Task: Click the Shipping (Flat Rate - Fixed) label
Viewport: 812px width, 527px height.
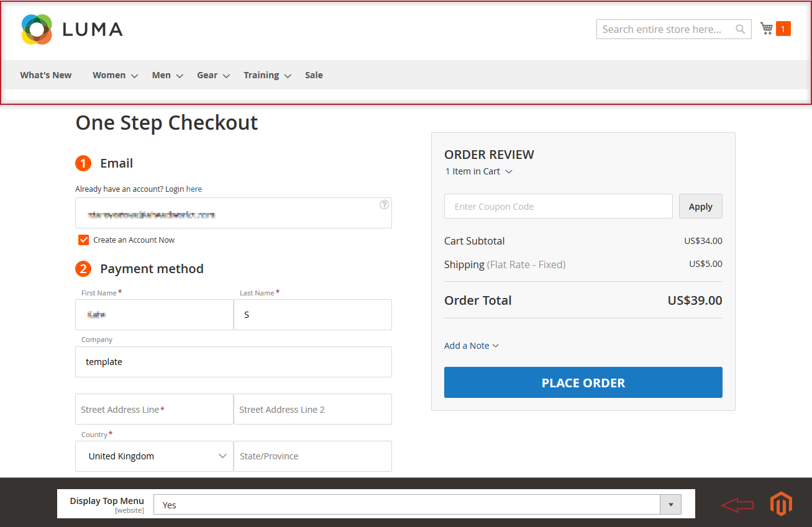Action: (505, 264)
